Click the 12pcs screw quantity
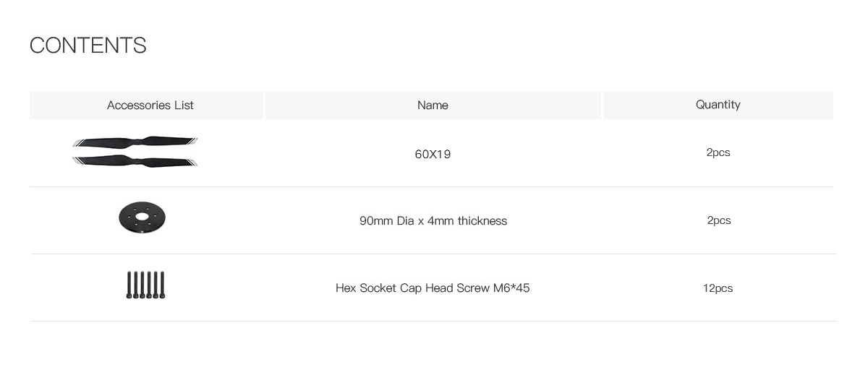The image size is (868, 375). pos(718,288)
